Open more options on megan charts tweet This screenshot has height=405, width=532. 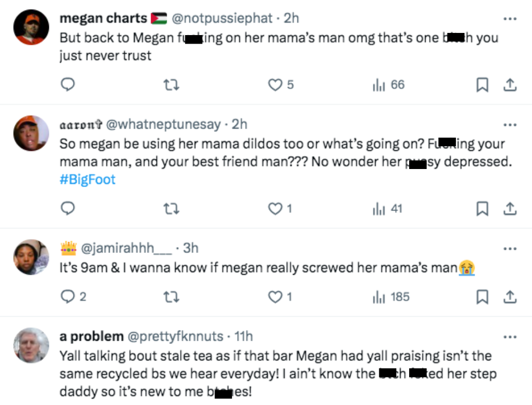(510, 19)
